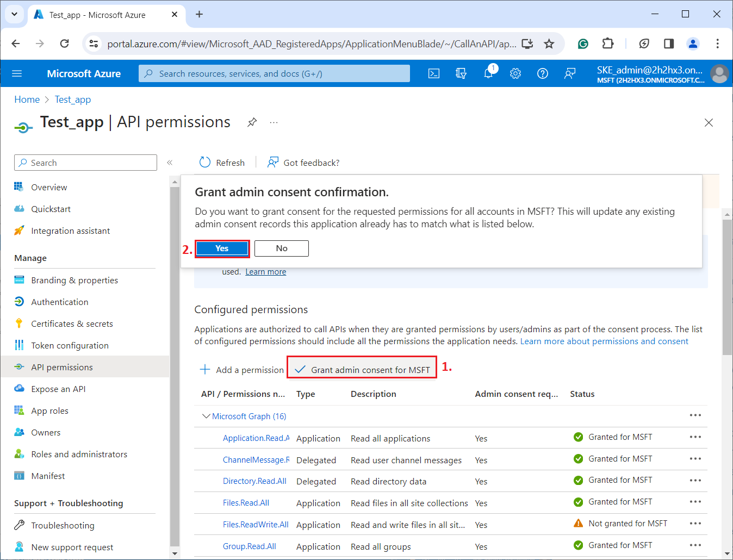The height and width of the screenshot is (560, 733).
Task: Open the Help question mark icon
Action: click(543, 73)
